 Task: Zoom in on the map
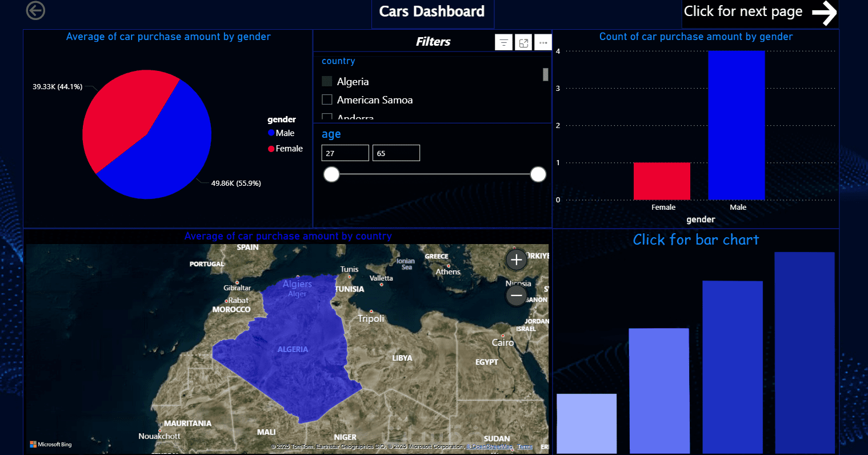(x=516, y=260)
